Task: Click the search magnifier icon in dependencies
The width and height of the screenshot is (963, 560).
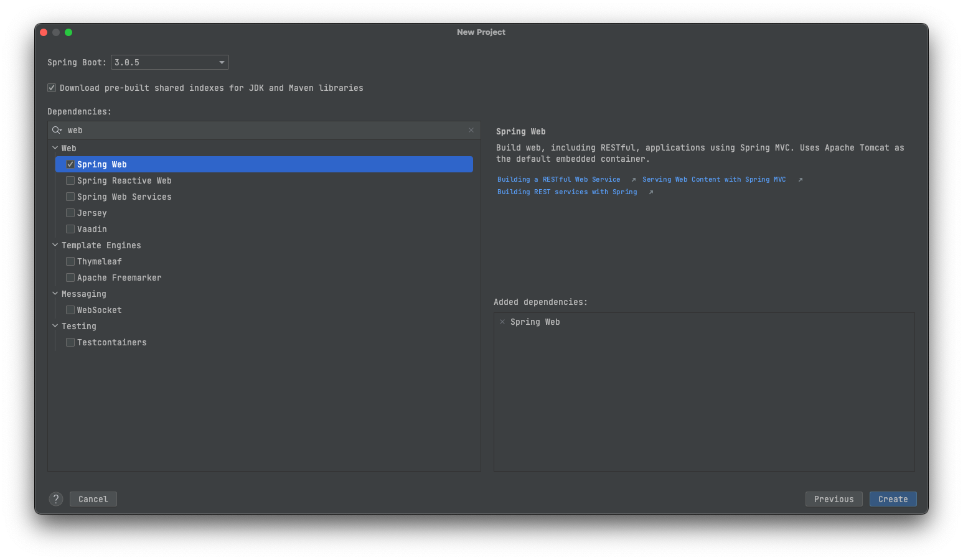Action: click(x=57, y=130)
